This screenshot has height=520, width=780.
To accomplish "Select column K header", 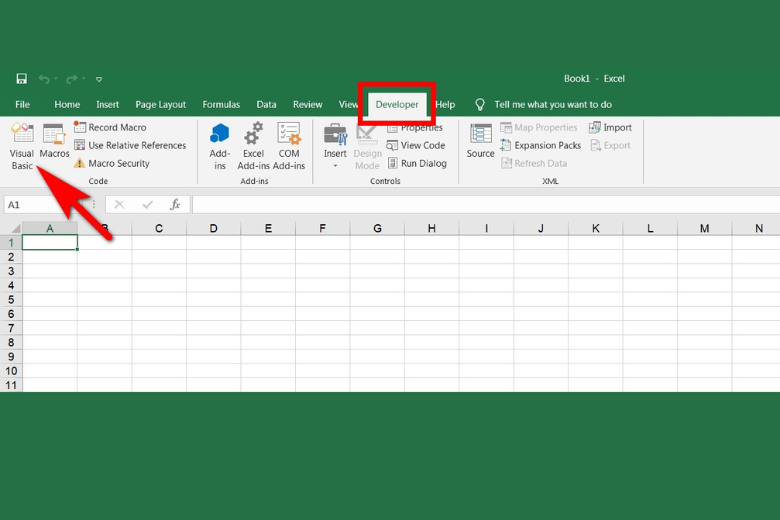I will [595, 228].
